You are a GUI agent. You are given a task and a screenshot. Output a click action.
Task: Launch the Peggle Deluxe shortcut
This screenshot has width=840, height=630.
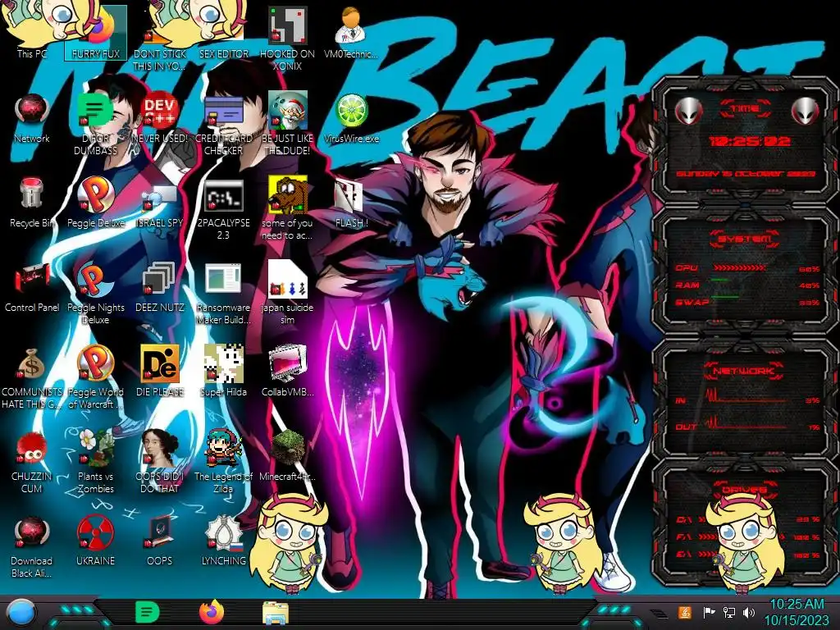pyautogui.click(x=96, y=203)
